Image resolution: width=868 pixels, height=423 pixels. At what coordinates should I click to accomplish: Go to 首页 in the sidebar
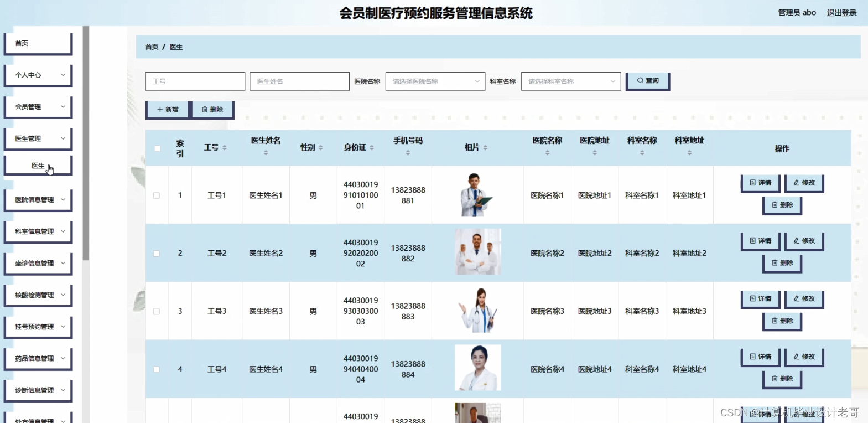click(x=38, y=43)
